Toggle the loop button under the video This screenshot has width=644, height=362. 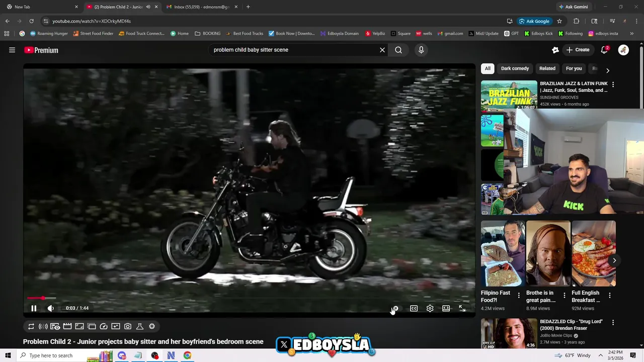pyautogui.click(x=31, y=326)
